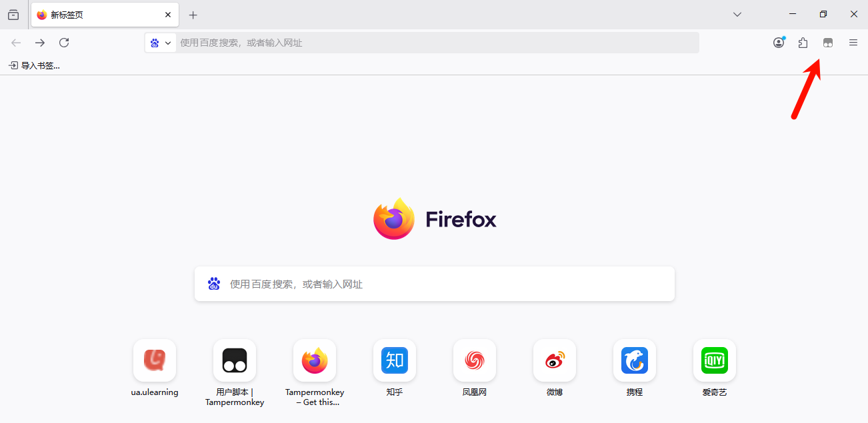Screen dimensions: 868x423
Task: Click the 导入书签 bookmarks import button
Action: 34,65
